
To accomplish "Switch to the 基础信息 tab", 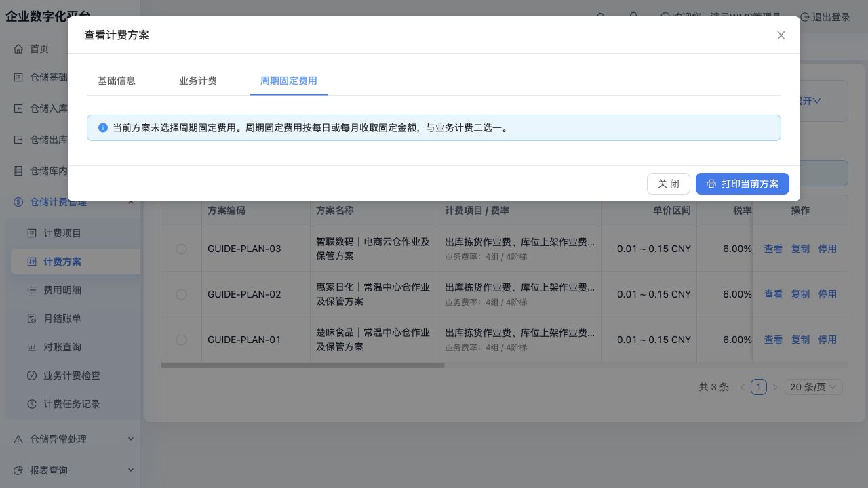I will pyautogui.click(x=117, y=81).
